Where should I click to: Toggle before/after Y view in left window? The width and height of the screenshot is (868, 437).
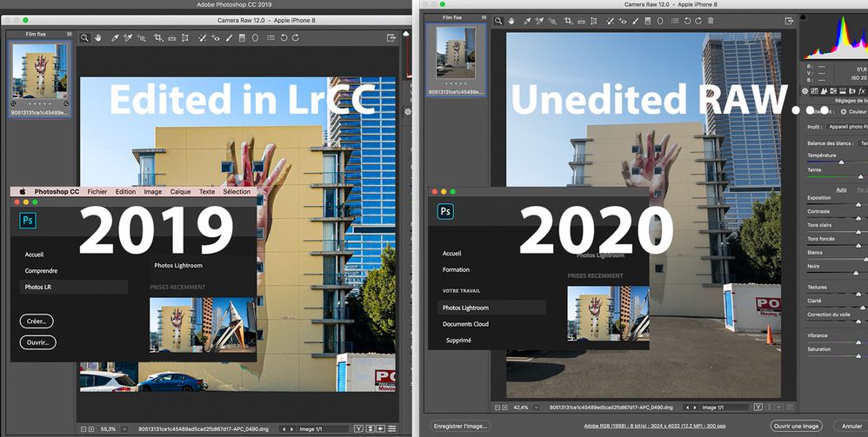(358, 428)
